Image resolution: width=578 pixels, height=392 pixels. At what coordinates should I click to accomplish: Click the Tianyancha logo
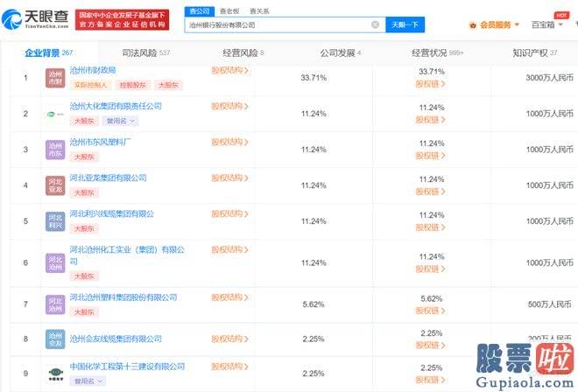tap(35, 19)
